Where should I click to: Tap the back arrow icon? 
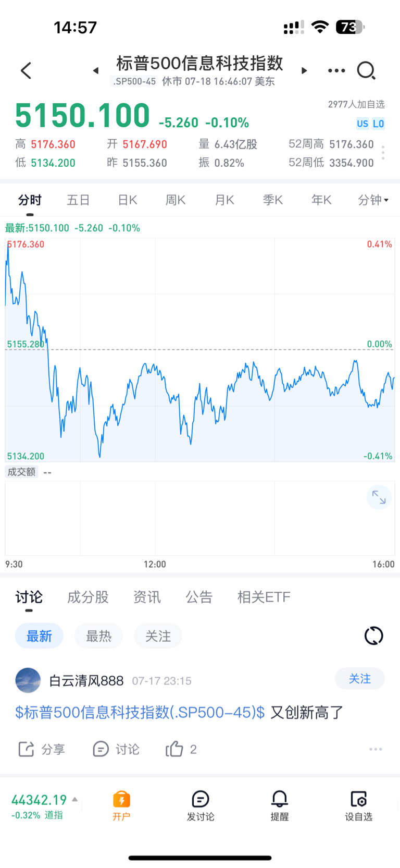click(x=26, y=70)
